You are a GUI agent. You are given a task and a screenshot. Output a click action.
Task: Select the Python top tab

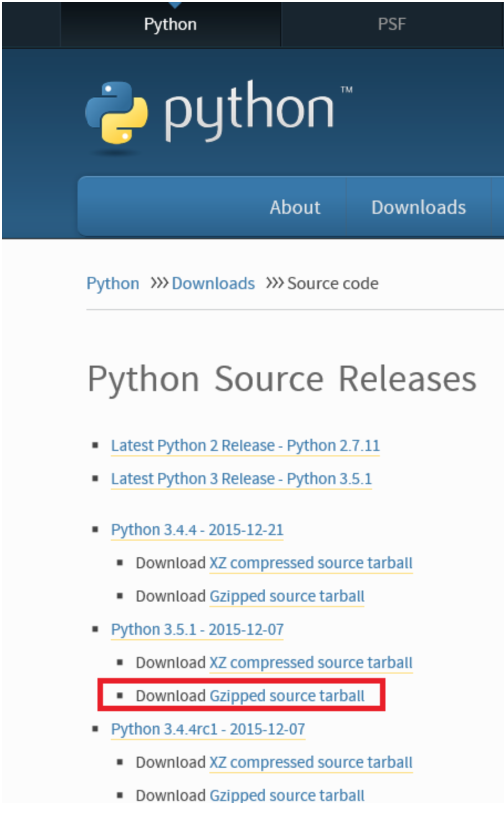click(170, 24)
